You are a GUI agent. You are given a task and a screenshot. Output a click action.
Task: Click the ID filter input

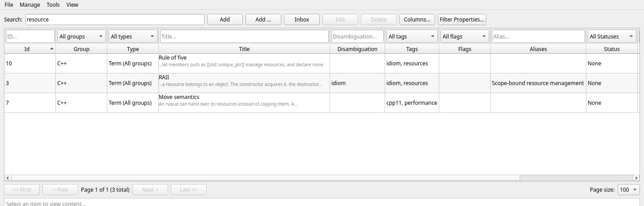[30, 36]
